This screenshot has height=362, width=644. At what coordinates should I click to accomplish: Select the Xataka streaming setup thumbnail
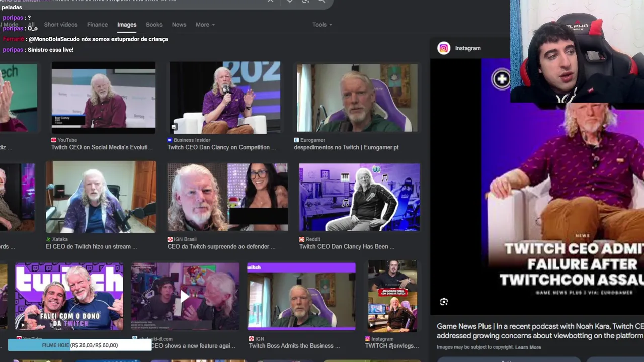coord(101,197)
